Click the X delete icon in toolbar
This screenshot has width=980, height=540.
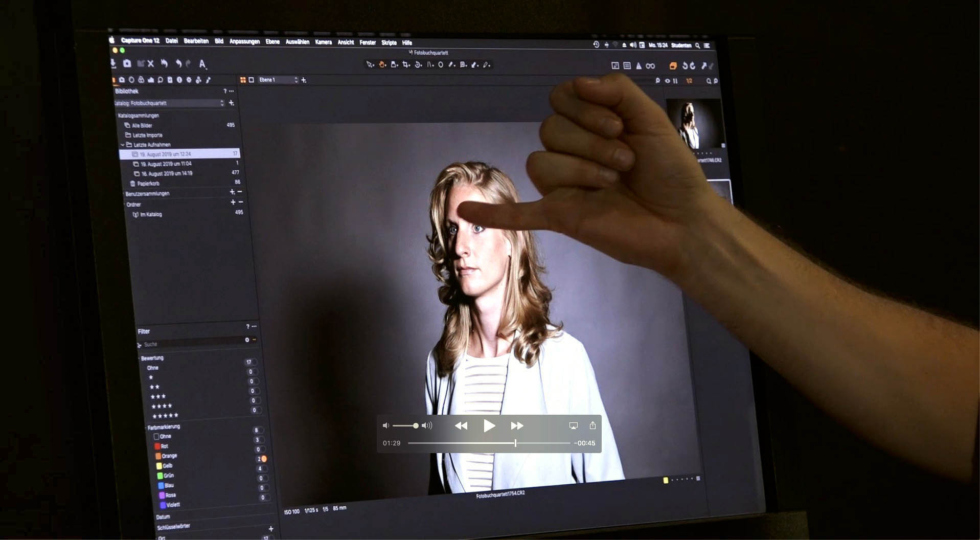[151, 64]
